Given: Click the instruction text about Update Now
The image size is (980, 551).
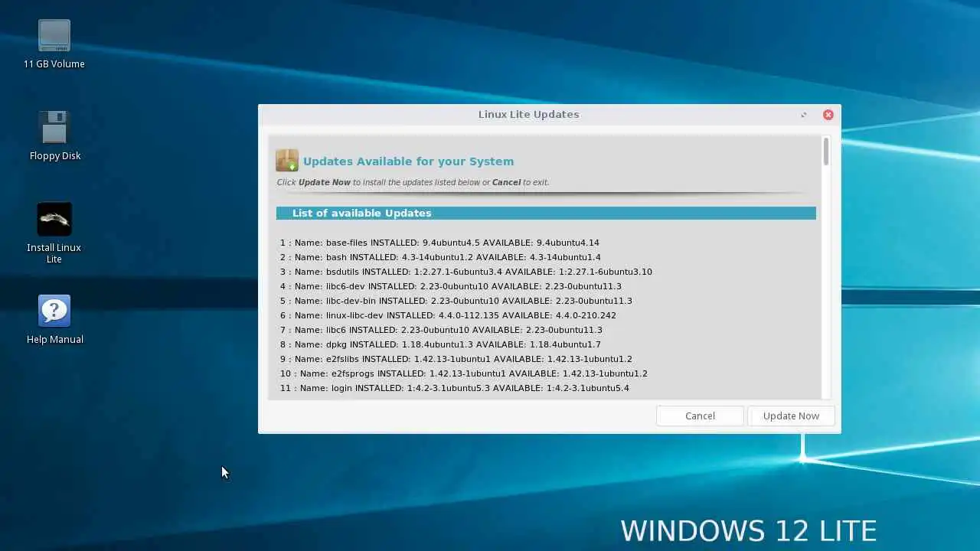Looking at the screenshot, I should [x=413, y=182].
